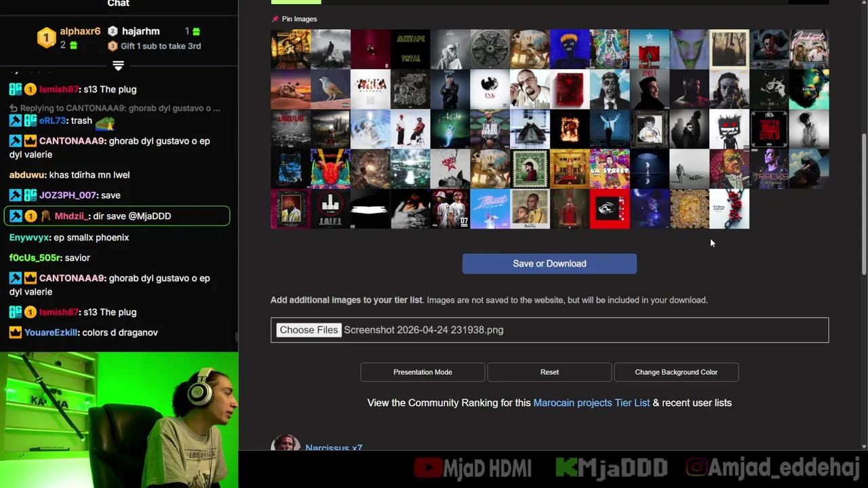Viewport: 868px width, 488px height.
Task: Select the bird on a branch cover
Action: 330,89
